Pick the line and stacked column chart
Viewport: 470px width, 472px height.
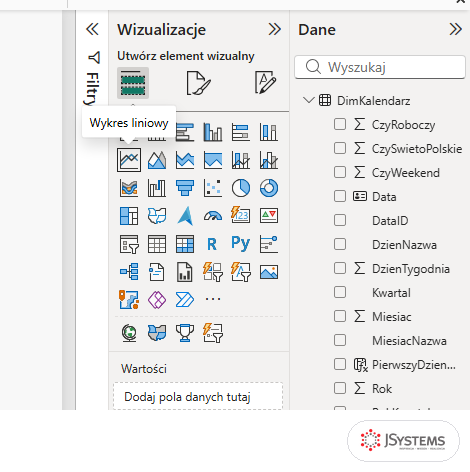click(241, 160)
